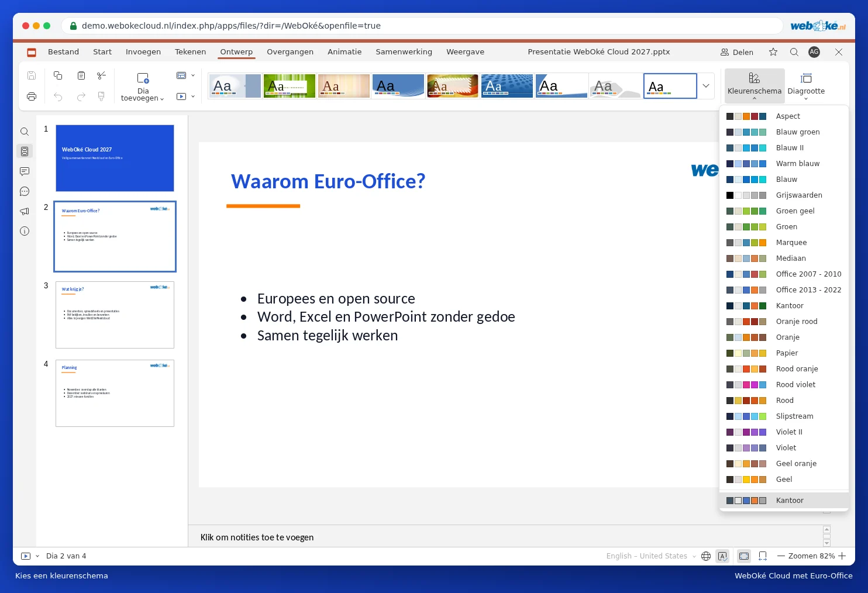
Task: Open the English - United States language dropdown
Action: point(650,556)
